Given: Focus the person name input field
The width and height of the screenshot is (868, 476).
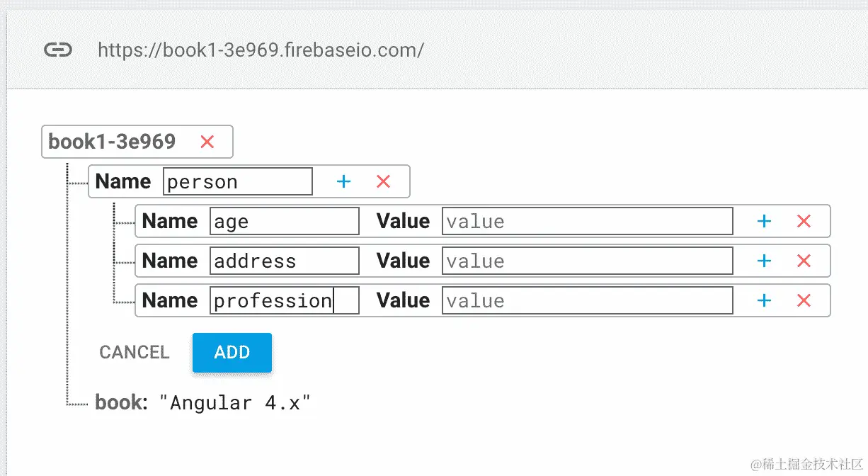Looking at the screenshot, I should click(x=238, y=181).
